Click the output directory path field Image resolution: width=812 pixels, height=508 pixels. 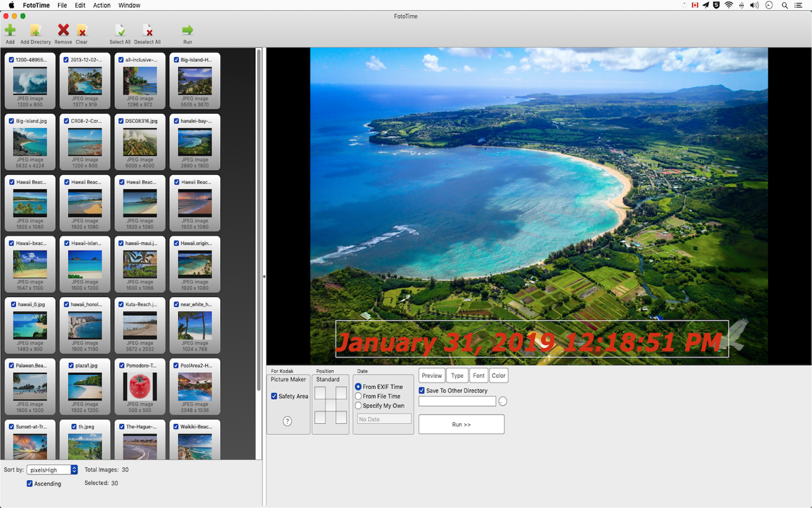457,401
